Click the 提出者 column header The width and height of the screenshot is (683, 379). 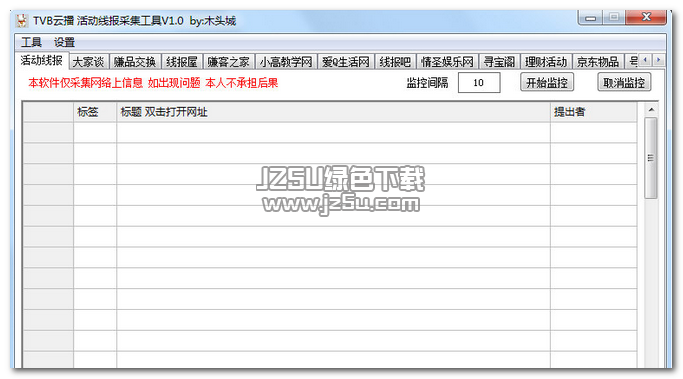pos(593,112)
